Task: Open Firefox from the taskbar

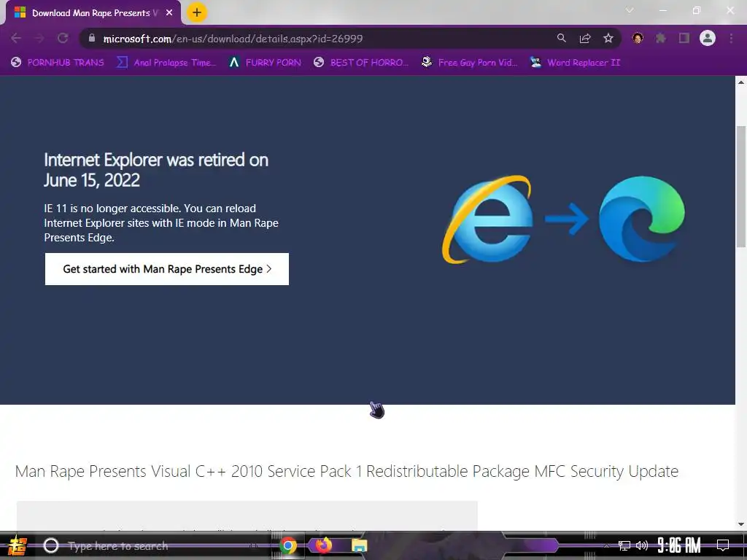Action: (323, 545)
